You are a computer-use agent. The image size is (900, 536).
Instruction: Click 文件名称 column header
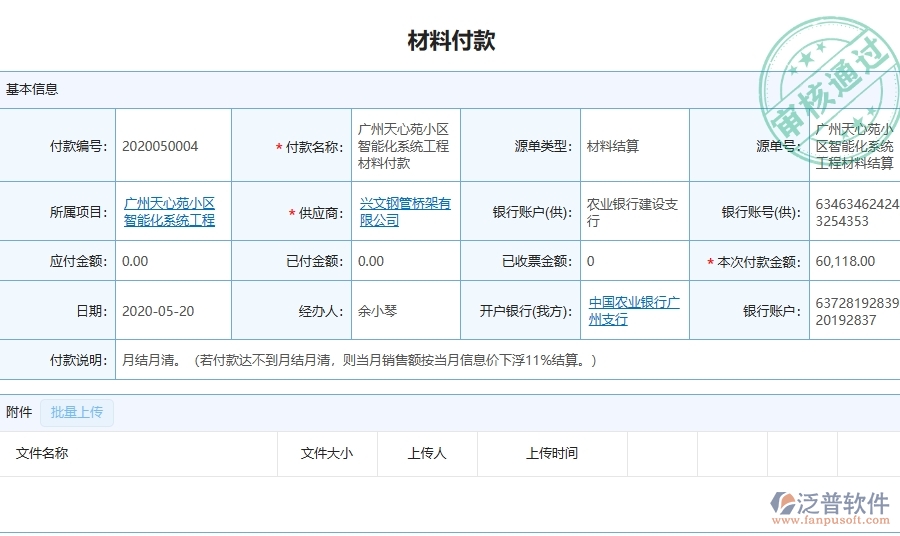pyautogui.click(x=42, y=453)
